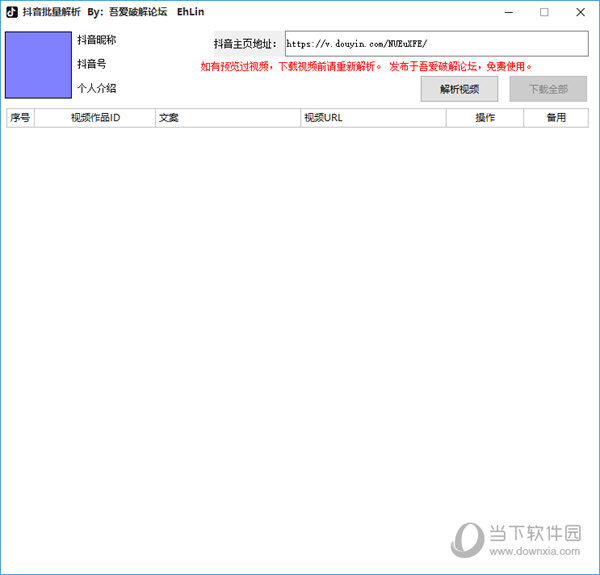The height and width of the screenshot is (575, 600).
Task: Click the 个人介绍 label
Action: click(x=96, y=88)
